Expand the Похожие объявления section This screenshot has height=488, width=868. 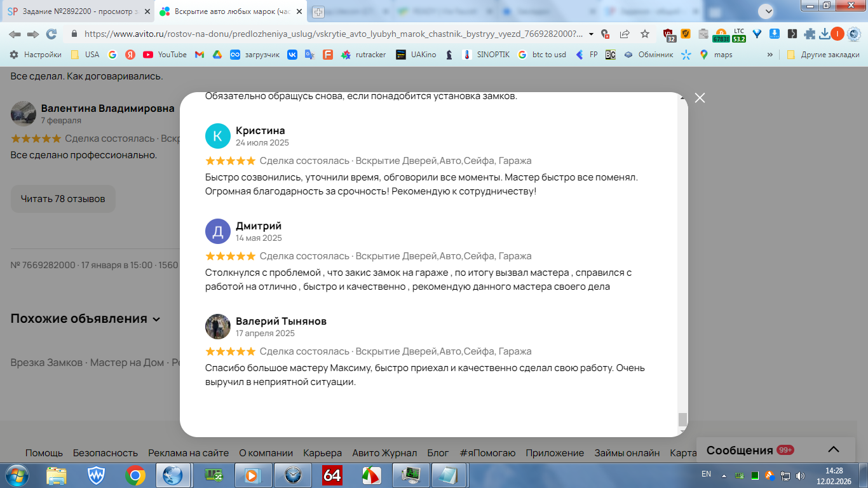click(x=85, y=319)
